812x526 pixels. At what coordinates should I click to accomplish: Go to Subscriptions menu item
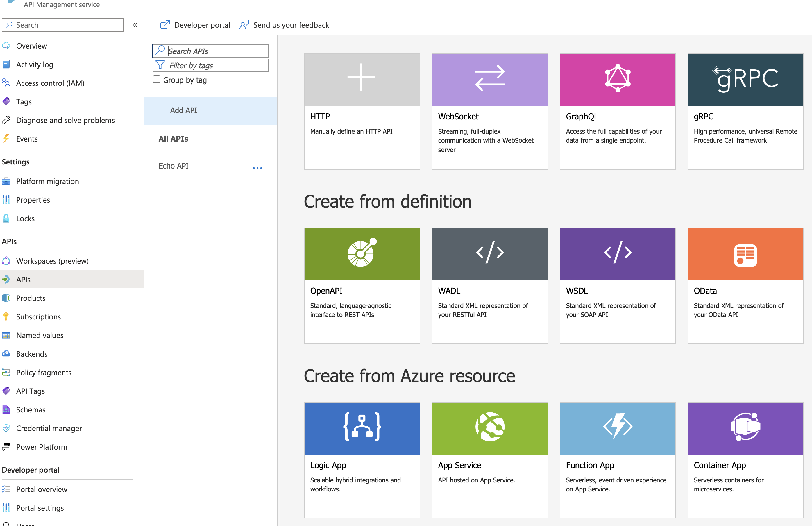coord(38,316)
